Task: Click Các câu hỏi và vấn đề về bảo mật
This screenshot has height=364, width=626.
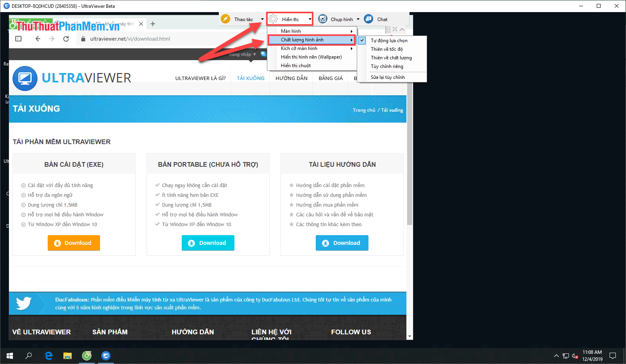Action: (334, 214)
